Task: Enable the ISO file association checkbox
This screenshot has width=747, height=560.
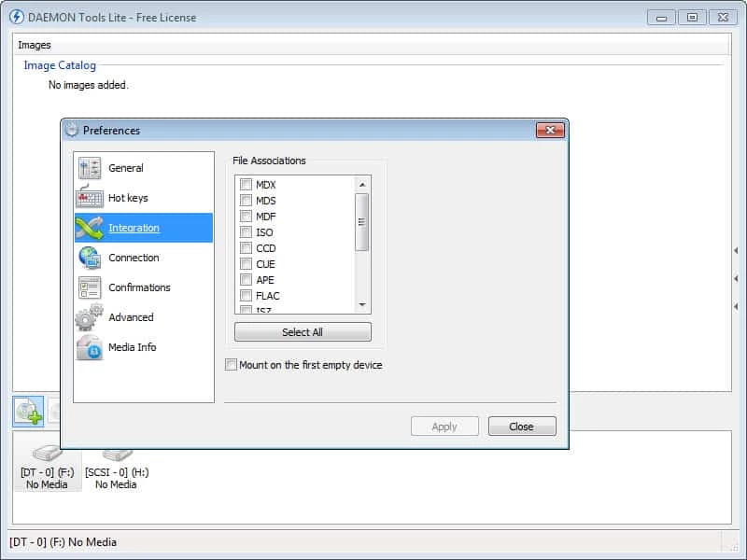Action: 247,232
